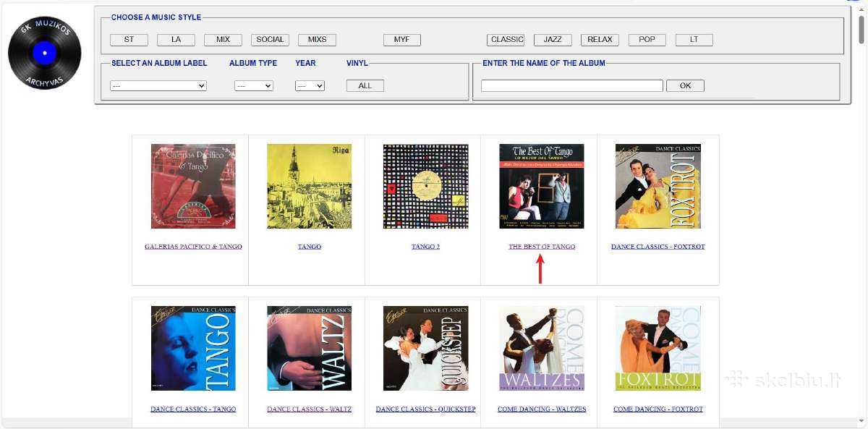Image resolution: width=868 pixels, height=429 pixels.
Task: Open Dance Classics Foxtrot cover image
Action: tap(658, 186)
